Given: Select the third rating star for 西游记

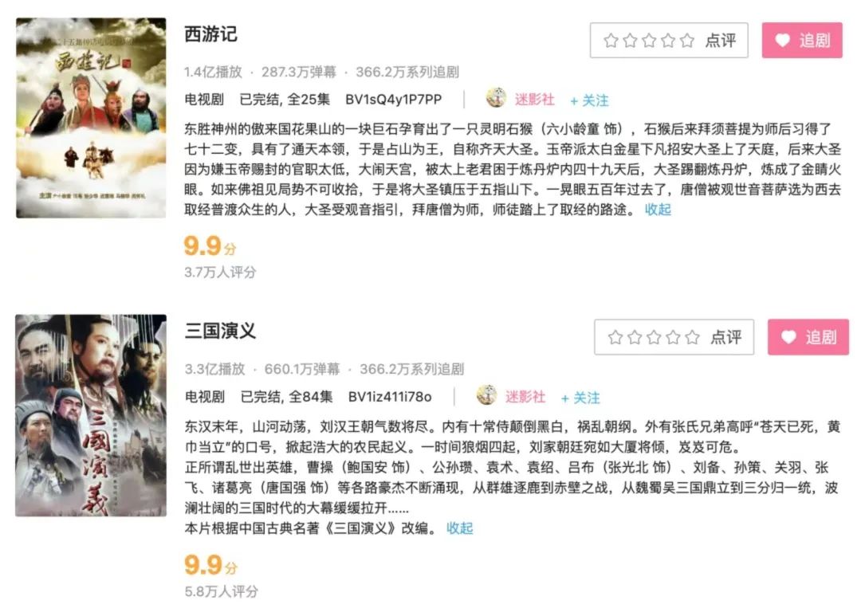Looking at the screenshot, I should (649, 40).
